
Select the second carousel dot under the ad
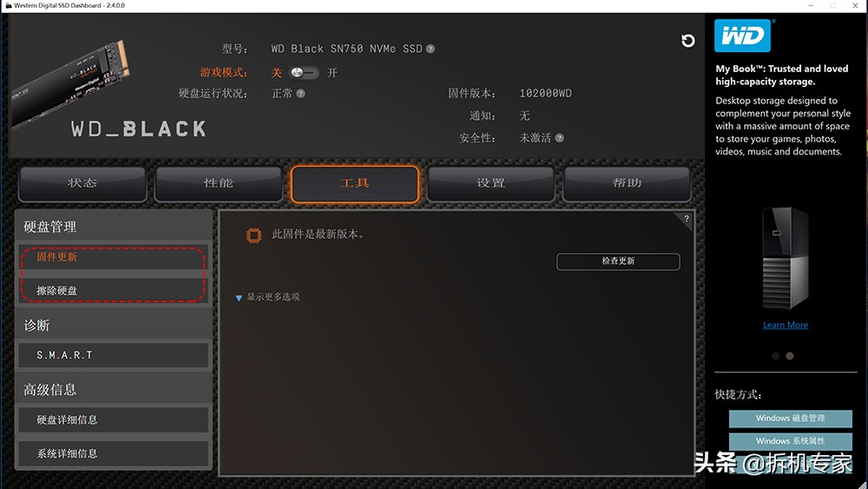[790, 356]
